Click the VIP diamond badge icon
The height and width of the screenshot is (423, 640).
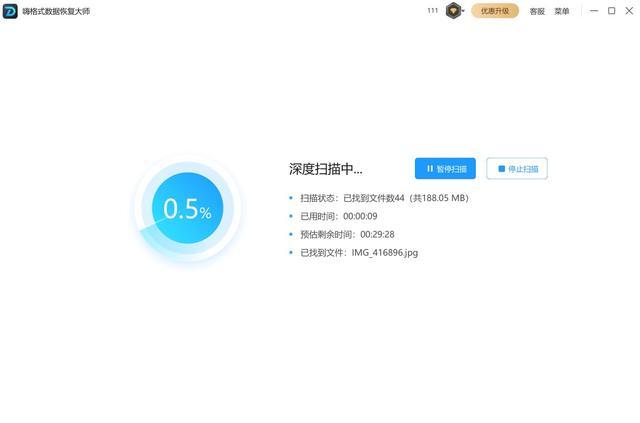pyautogui.click(x=453, y=11)
